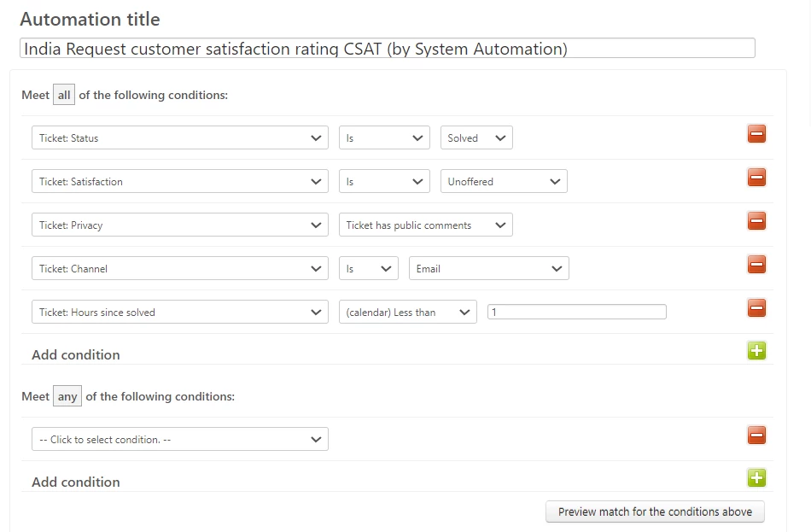Focus the hours value input field
The image size is (811, 532).
point(576,313)
